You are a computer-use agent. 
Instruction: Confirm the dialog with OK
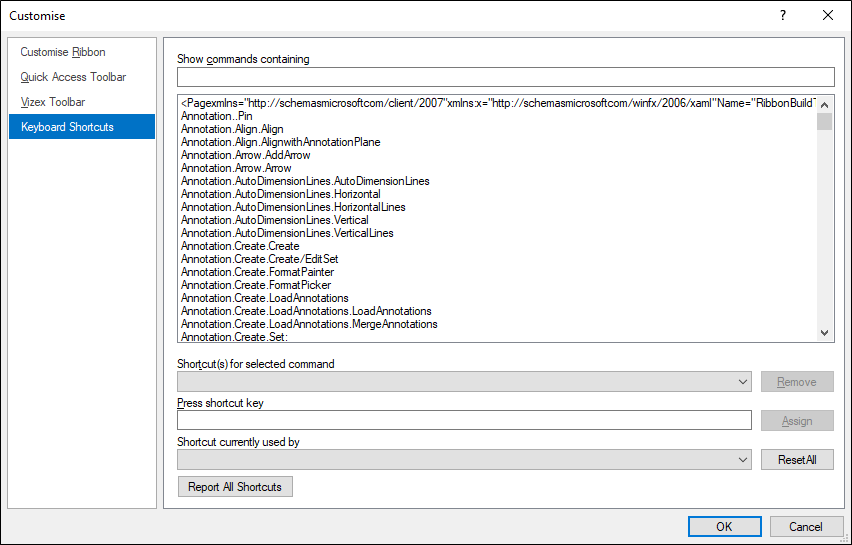[x=724, y=527]
